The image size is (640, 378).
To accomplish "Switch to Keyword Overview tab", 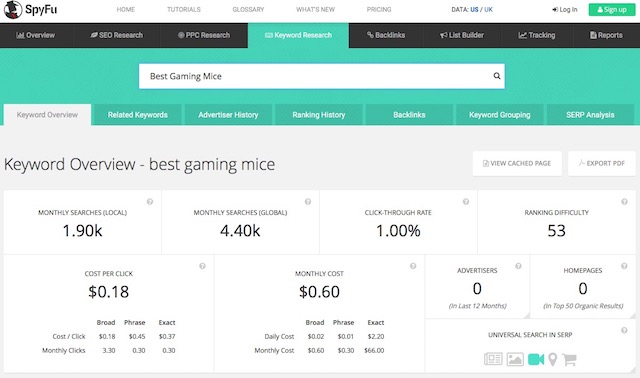I will 47,115.
